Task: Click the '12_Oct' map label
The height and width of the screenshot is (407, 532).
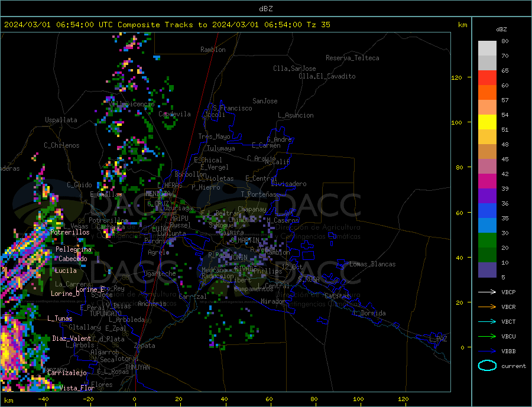Action: pyautogui.click(x=292, y=267)
